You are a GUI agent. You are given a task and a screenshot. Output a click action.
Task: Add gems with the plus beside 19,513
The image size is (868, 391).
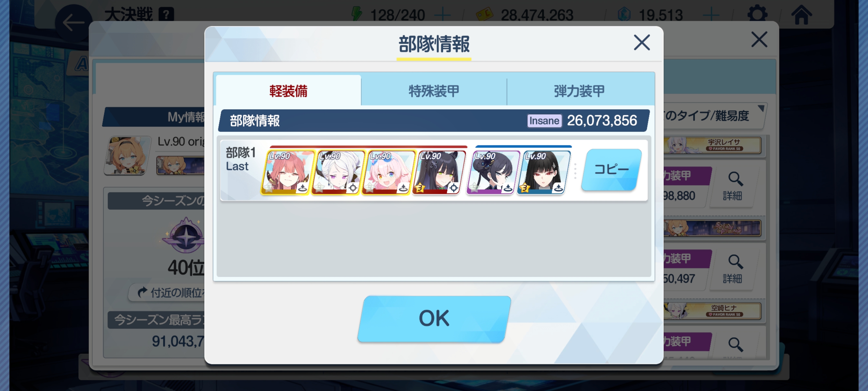coord(711,15)
